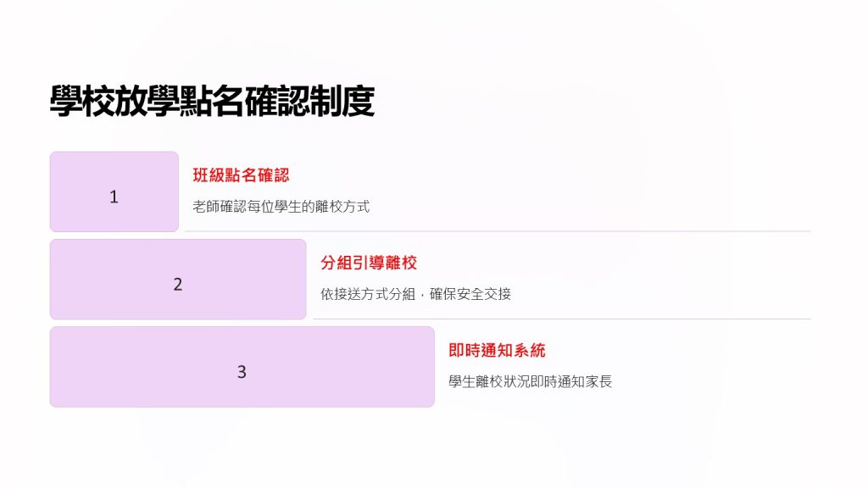The image size is (868, 488).
Task: Select the text 老師確認每位學生的離校方式
Action: [281, 207]
